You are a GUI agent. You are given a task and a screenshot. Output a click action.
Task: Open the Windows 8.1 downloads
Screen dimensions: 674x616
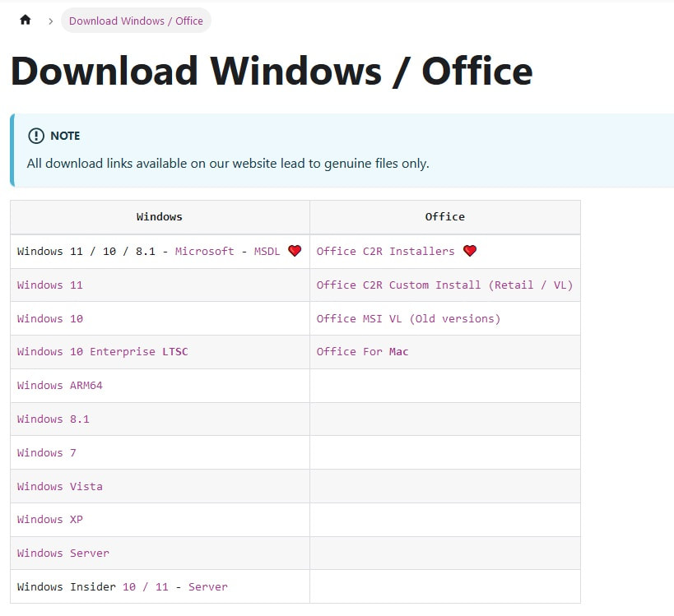pyautogui.click(x=53, y=419)
